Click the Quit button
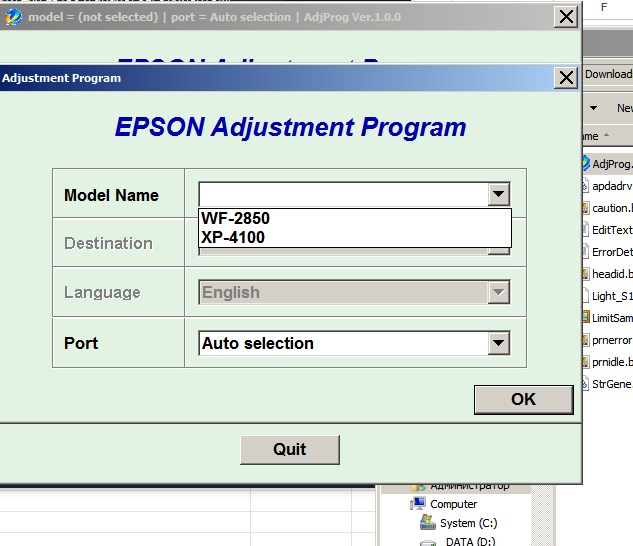633x546 pixels. [290, 449]
